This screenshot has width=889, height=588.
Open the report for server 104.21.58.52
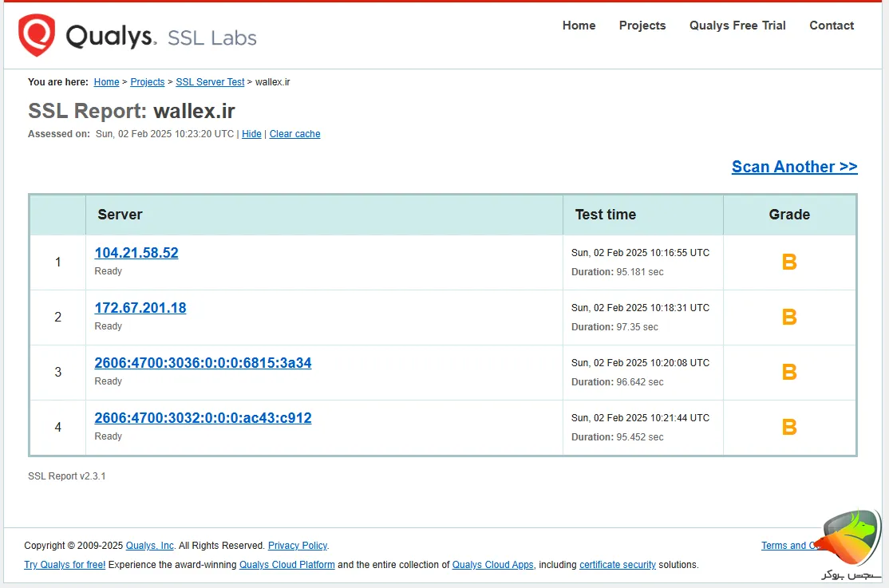(136, 252)
